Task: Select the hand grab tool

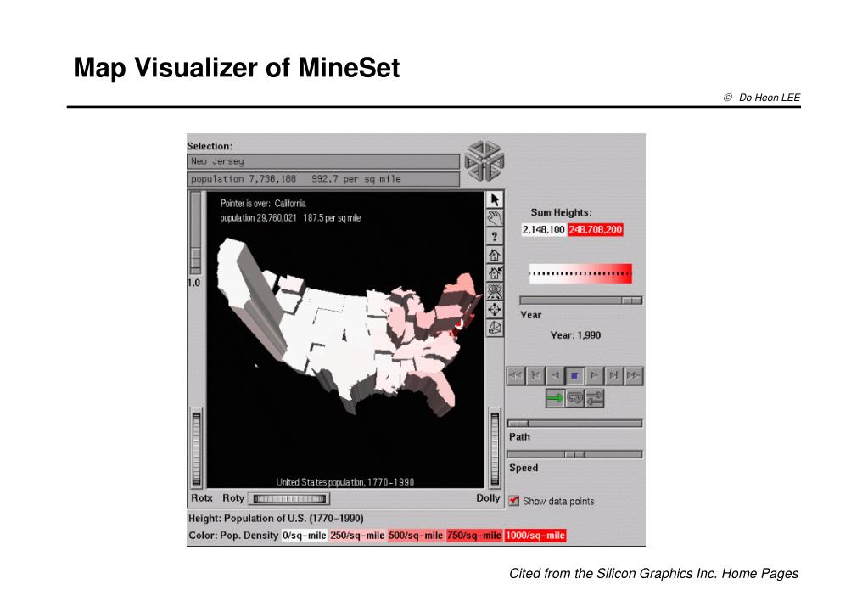Action: pyautogui.click(x=495, y=217)
